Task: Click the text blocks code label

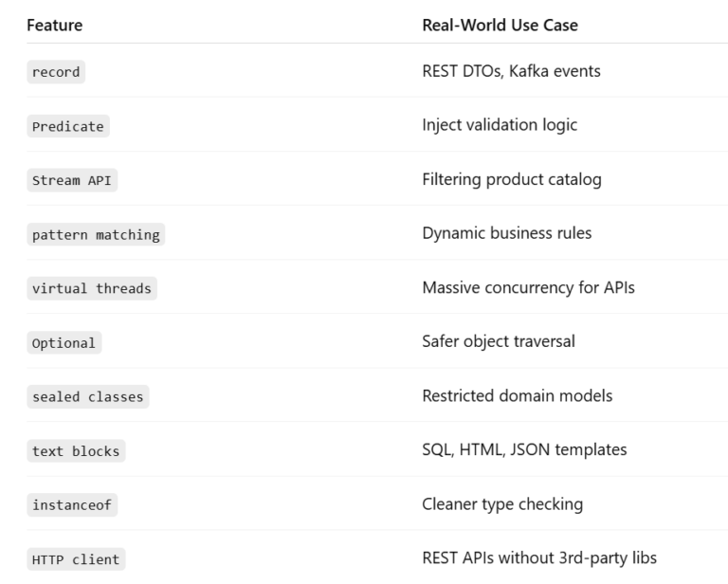Action: tap(76, 451)
